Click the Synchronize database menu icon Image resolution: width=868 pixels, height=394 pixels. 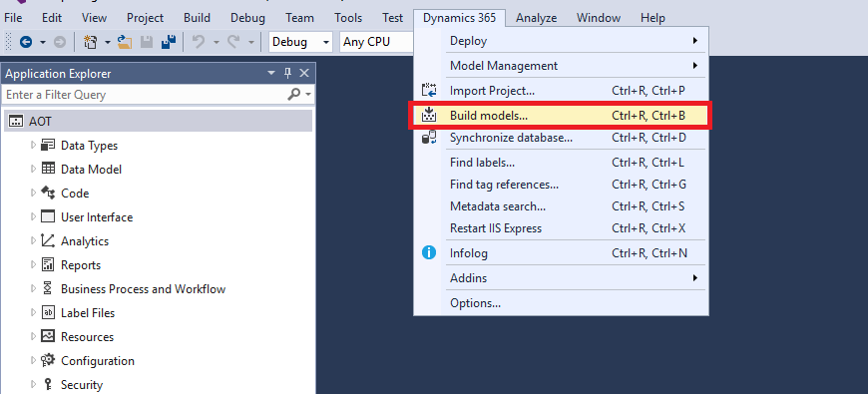click(x=429, y=138)
